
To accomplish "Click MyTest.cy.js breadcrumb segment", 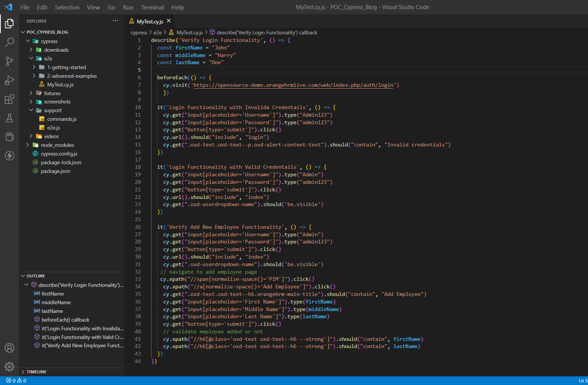I will (x=190, y=32).
